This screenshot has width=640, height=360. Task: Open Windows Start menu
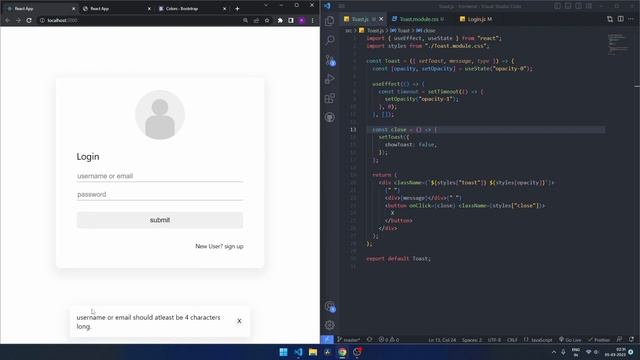283,352
